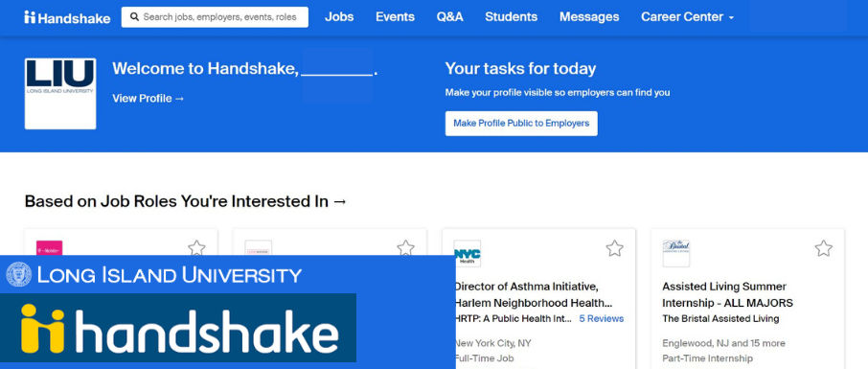Go to the Events page

point(396,17)
